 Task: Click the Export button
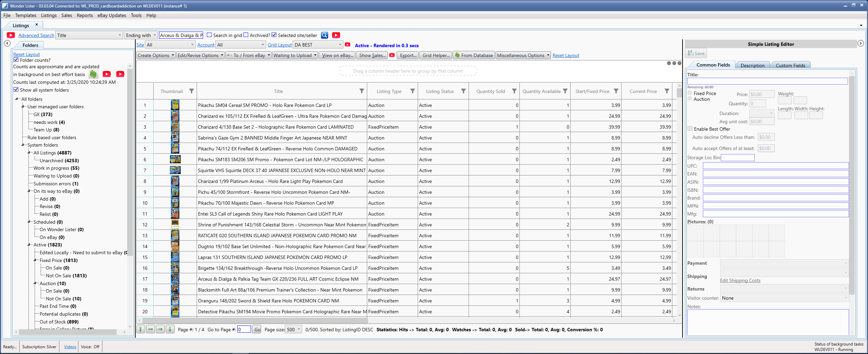[x=408, y=55]
